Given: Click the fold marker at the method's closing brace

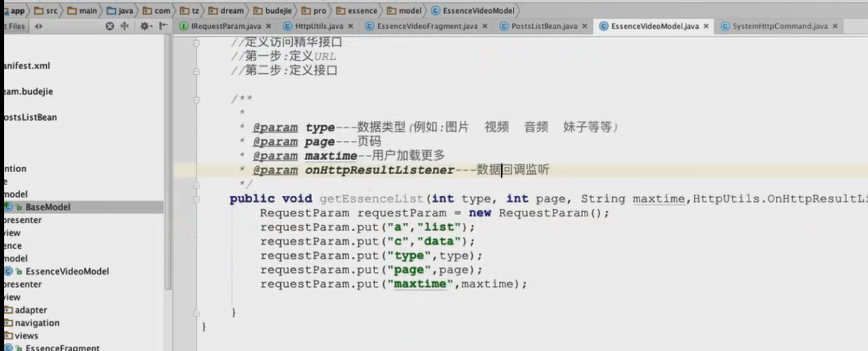Looking at the screenshot, I should click(197, 312).
